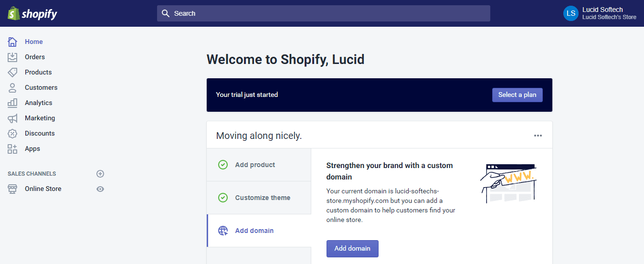Click the Orders inbox icon

click(x=12, y=57)
